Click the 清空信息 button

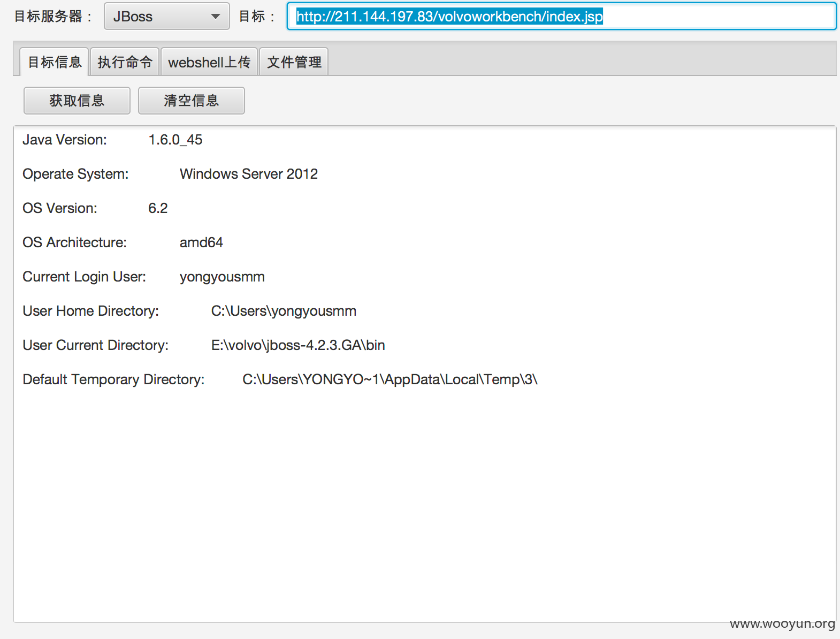tap(192, 101)
